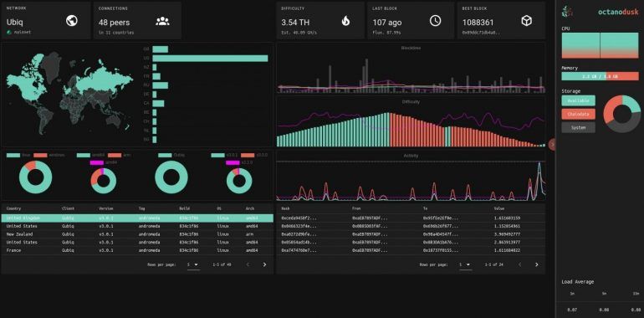Go to the next page of the transactions table

click(536, 264)
